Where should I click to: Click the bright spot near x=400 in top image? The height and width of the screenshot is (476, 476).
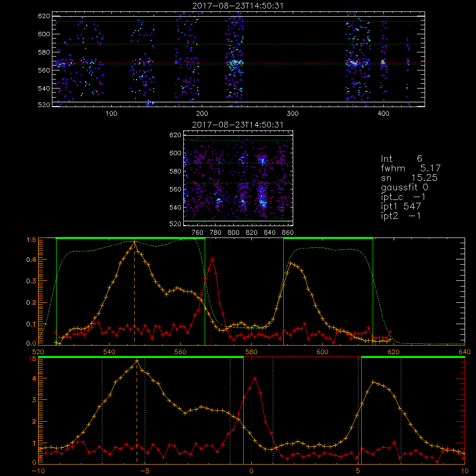[x=383, y=62]
